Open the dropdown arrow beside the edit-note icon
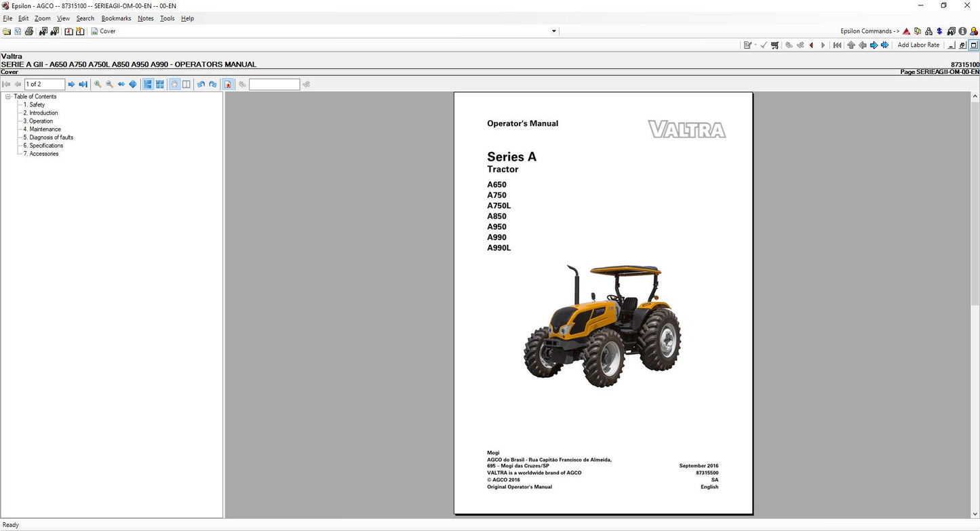The image size is (980, 531). (x=755, y=45)
